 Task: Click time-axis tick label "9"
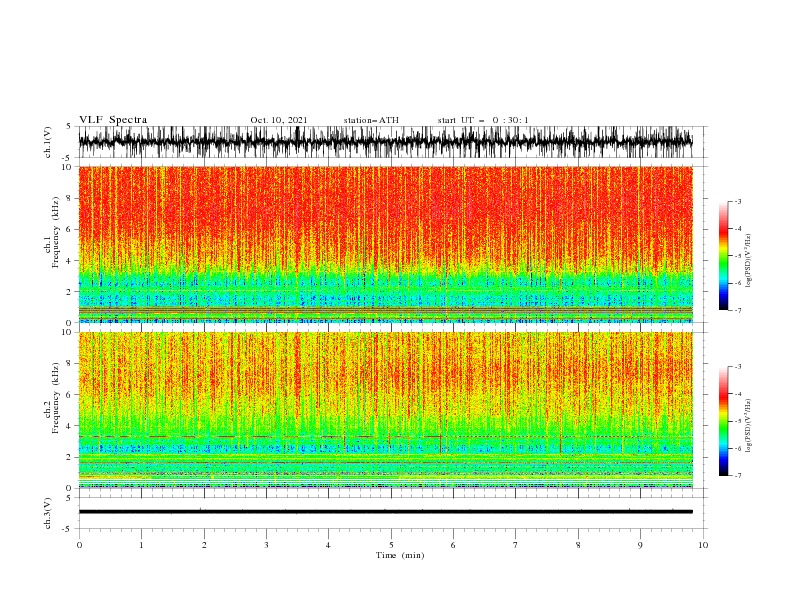[640, 545]
